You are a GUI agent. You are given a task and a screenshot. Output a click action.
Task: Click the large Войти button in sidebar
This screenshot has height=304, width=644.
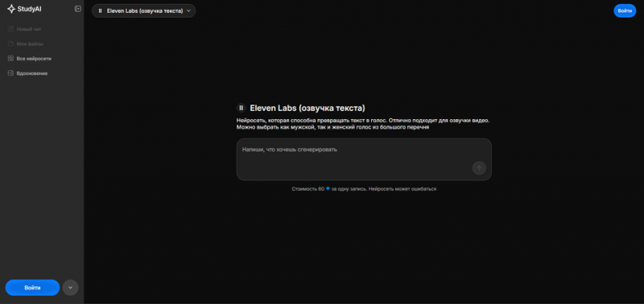pyautogui.click(x=32, y=288)
